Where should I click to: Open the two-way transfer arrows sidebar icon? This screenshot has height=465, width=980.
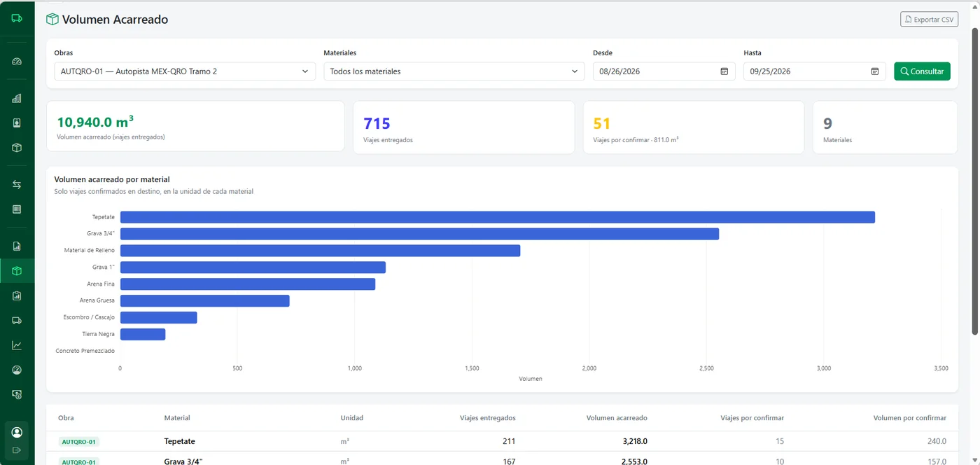click(17, 184)
